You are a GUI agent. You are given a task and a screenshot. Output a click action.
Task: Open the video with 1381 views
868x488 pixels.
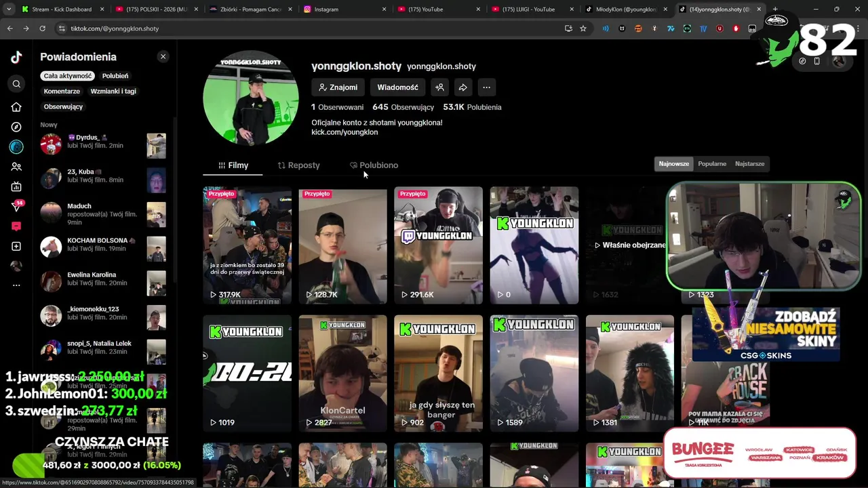tap(629, 373)
